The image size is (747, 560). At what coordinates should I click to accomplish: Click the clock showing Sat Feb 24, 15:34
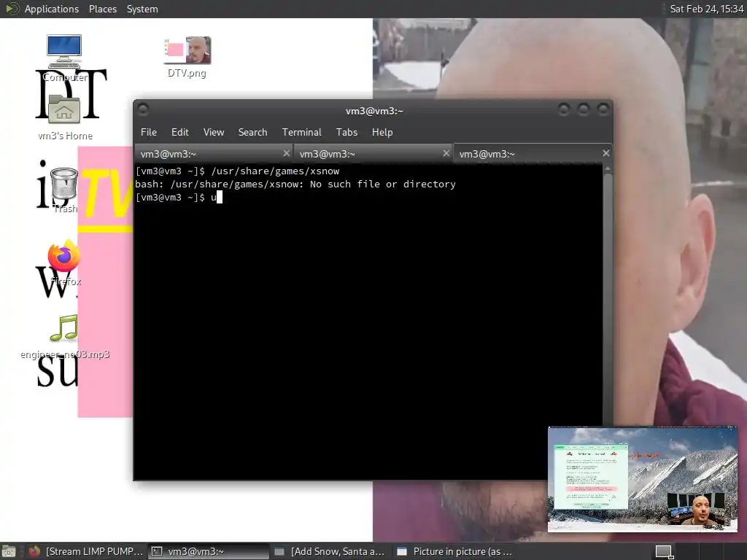[x=706, y=9]
